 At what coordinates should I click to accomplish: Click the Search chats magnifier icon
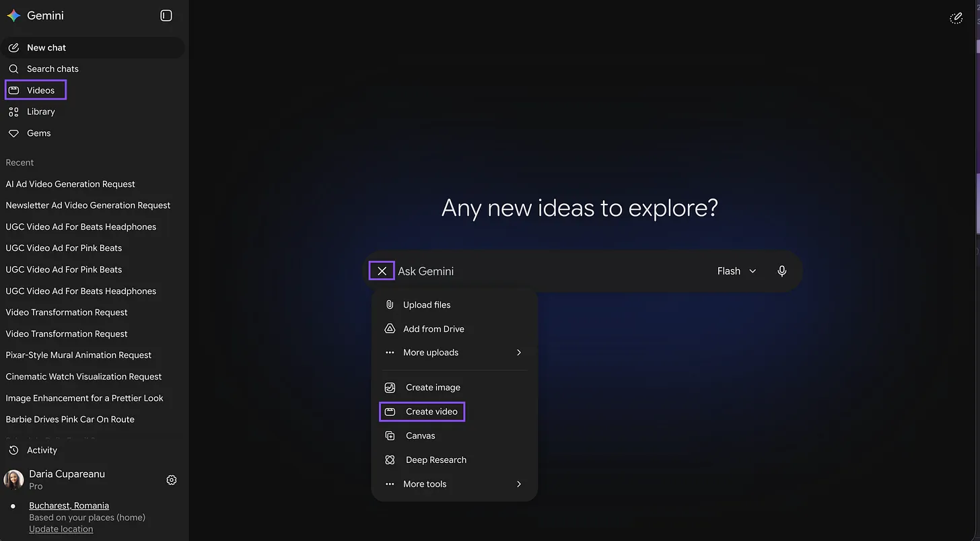(13, 69)
